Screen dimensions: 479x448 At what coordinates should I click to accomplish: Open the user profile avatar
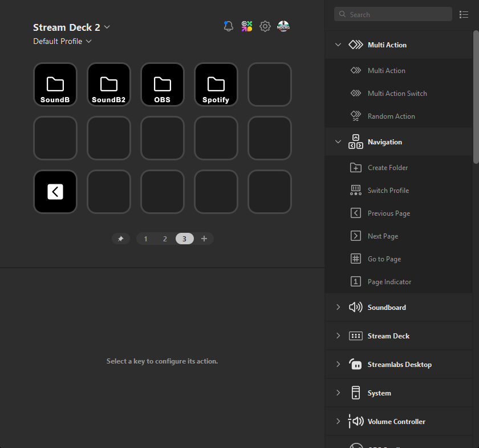click(x=283, y=26)
